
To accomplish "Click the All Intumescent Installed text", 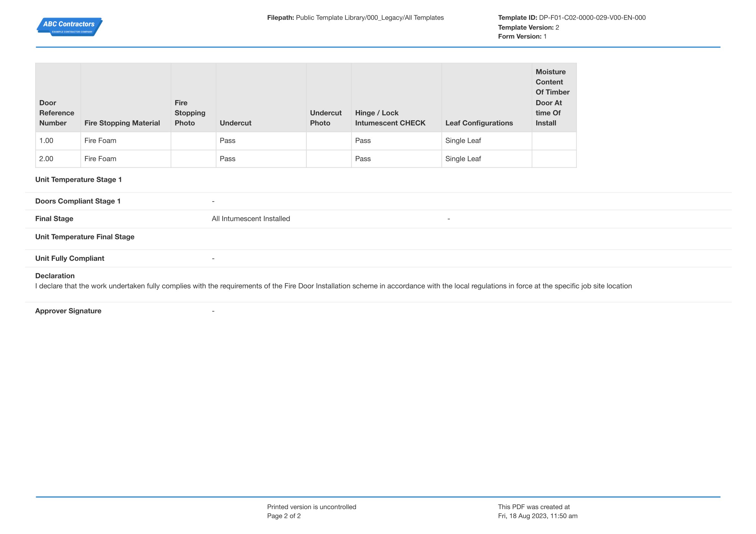I will click(251, 218).
